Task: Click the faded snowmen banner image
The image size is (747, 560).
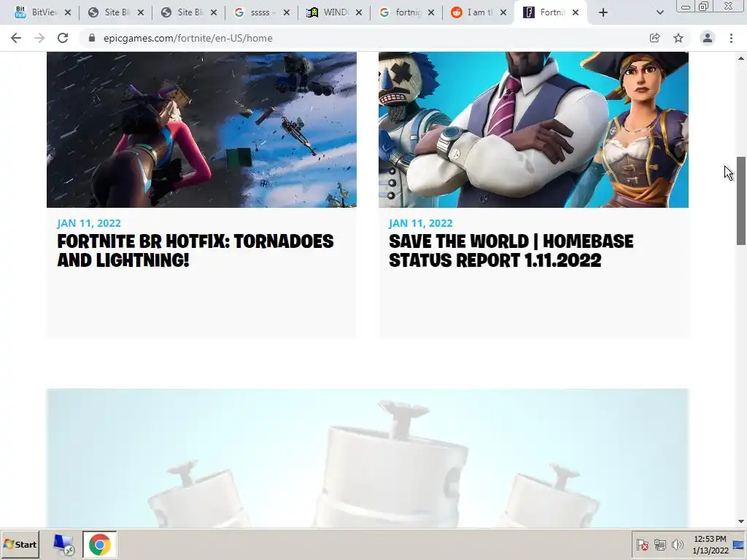Action: point(368,458)
